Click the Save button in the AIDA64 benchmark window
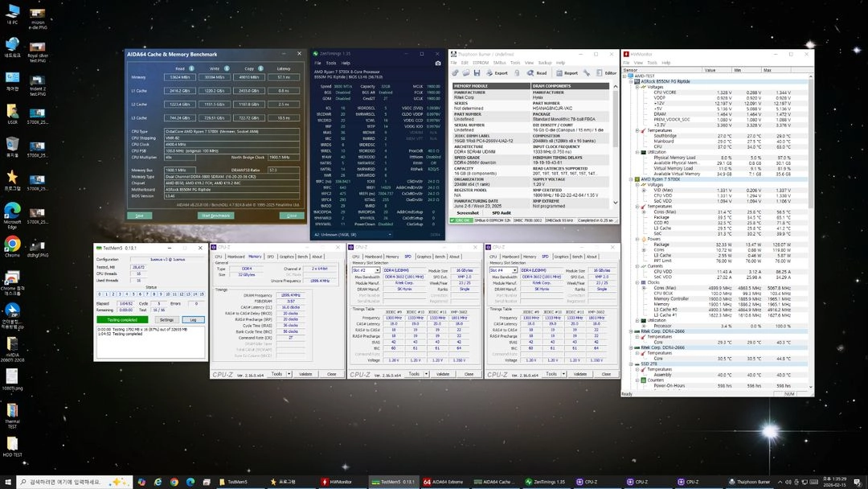The height and width of the screenshot is (489, 868). tap(139, 216)
